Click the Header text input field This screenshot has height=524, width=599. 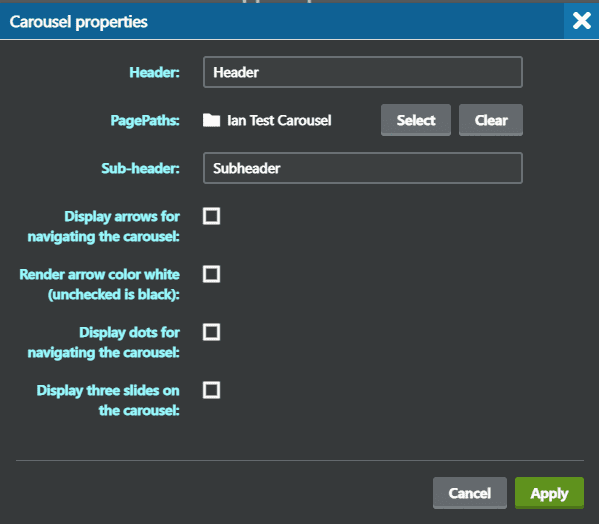(363, 72)
